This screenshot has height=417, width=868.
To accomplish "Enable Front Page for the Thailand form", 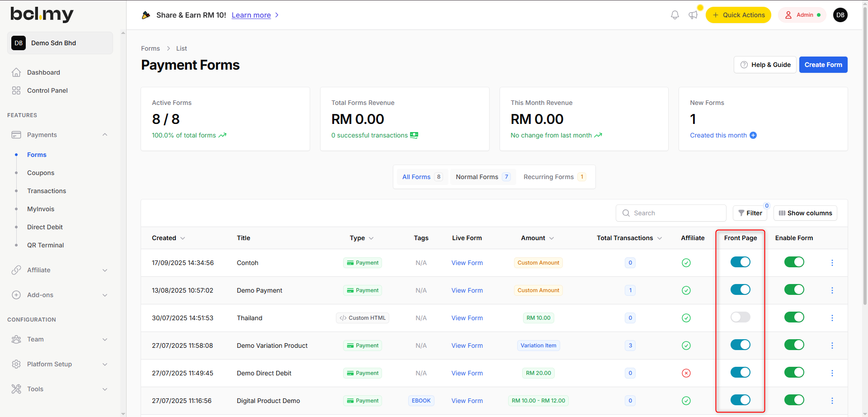I will pyautogui.click(x=741, y=317).
